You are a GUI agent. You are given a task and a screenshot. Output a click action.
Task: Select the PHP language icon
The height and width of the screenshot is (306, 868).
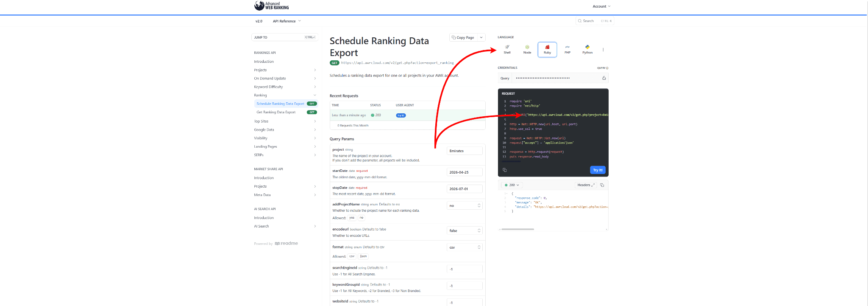(568, 49)
